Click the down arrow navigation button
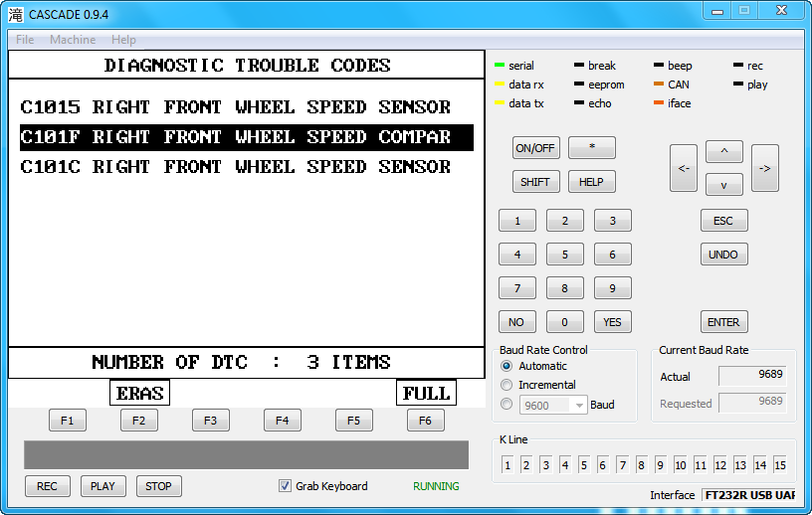This screenshot has width=812, height=515. [724, 185]
